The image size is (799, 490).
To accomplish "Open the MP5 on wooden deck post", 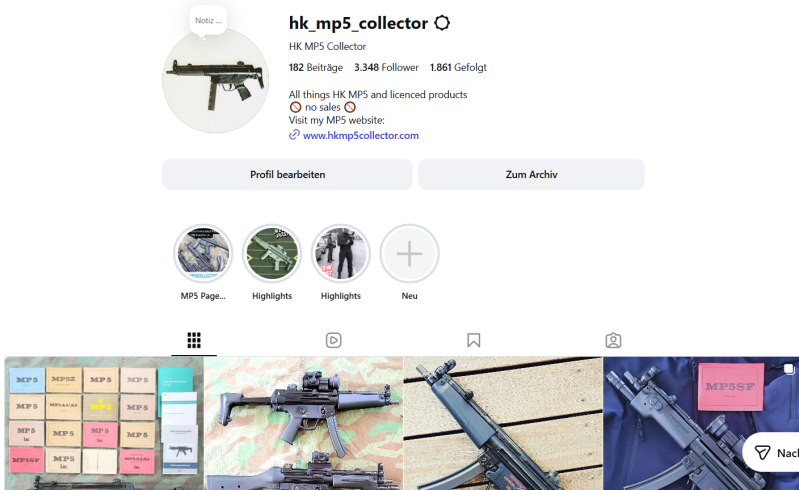I will pos(503,423).
